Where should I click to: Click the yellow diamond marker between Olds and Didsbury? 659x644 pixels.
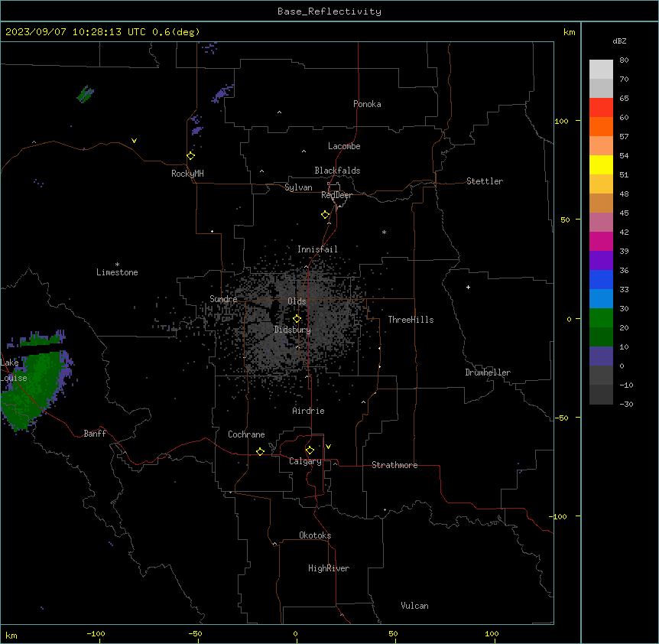(x=297, y=319)
